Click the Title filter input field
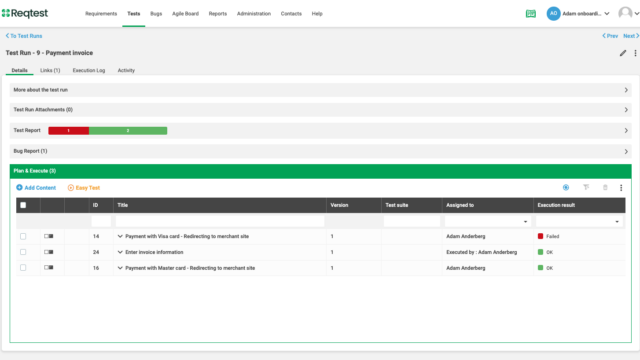Image resolution: width=640 pixels, height=360 pixels. pos(220,222)
